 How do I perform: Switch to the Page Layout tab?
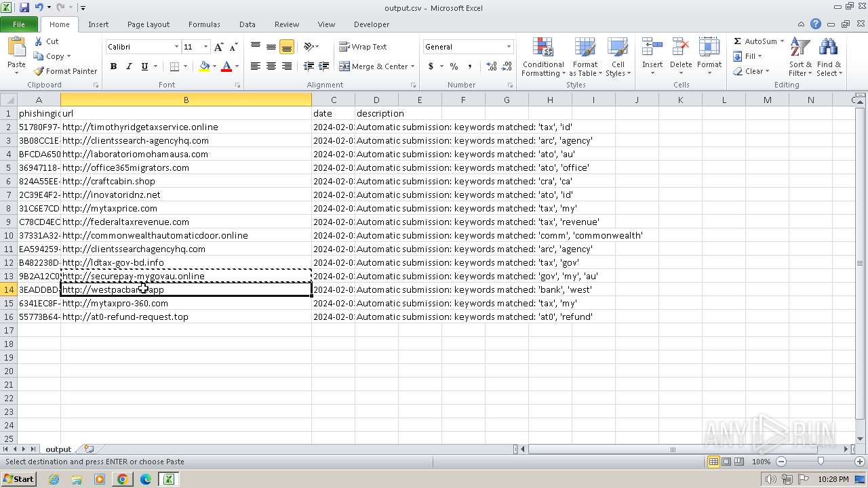pos(149,24)
